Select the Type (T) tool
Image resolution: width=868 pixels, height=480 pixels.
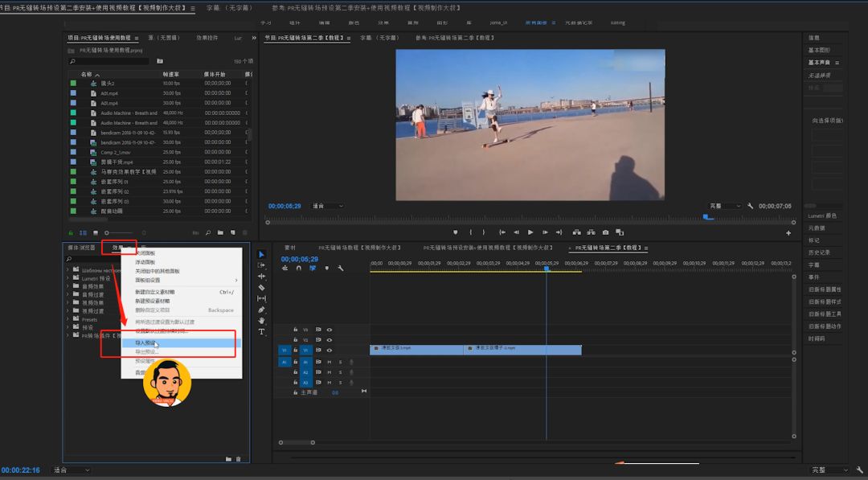point(261,332)
